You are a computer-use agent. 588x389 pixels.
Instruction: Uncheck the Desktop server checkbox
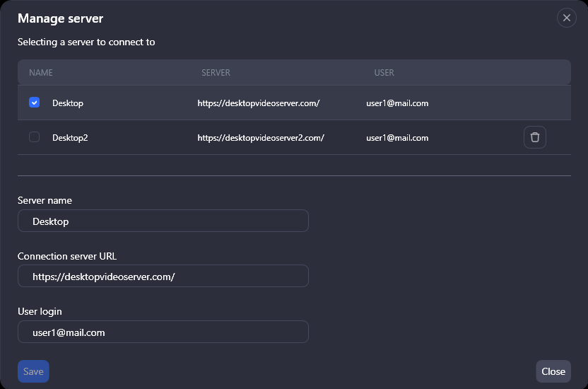34,103
